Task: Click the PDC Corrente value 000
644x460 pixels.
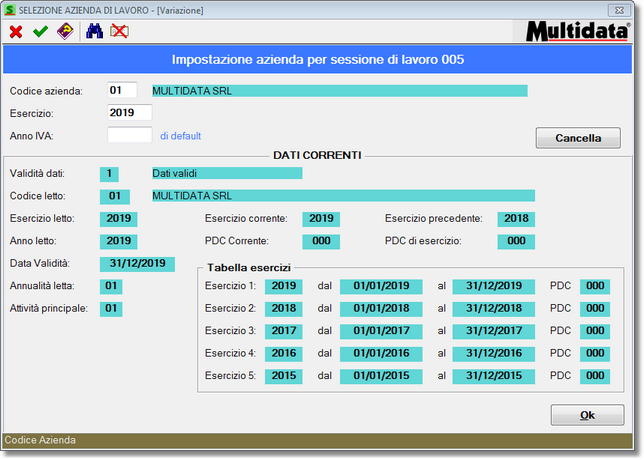Action: [321, 241]
